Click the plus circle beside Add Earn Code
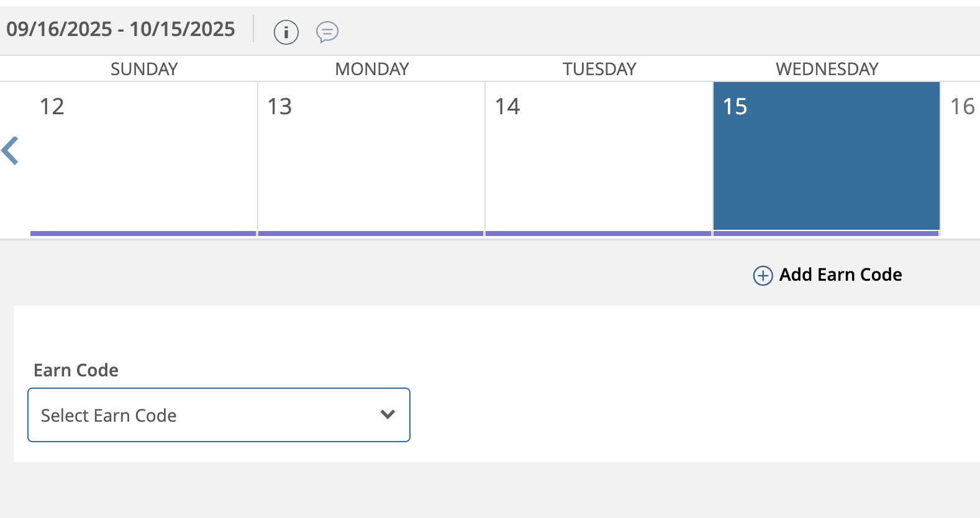The height and width of the screenshot is (518, 980). click(x=763, y=275)
